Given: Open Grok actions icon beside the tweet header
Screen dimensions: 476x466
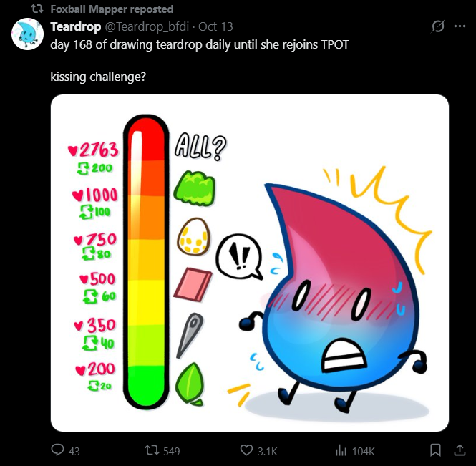Looking at the screenshot, I should (438, 27).
